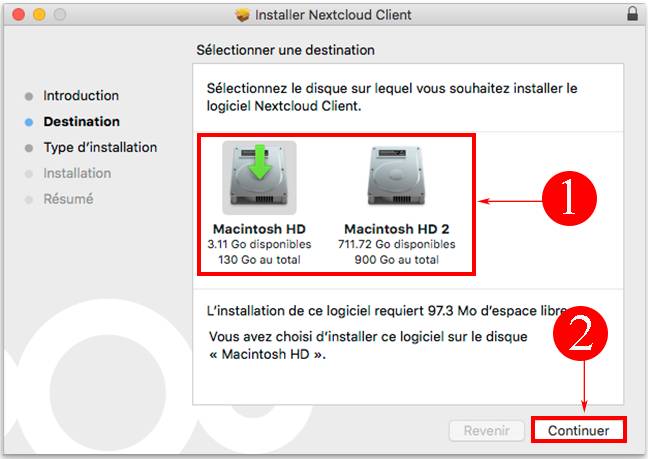Click the Introduction step bullet
Screen dimensions: 648x459
tap(29, 96)
